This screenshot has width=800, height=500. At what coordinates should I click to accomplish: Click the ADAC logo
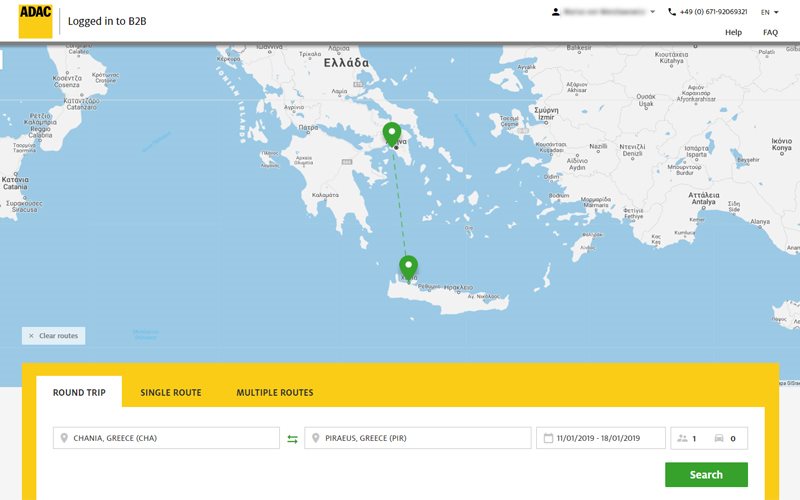35,21
